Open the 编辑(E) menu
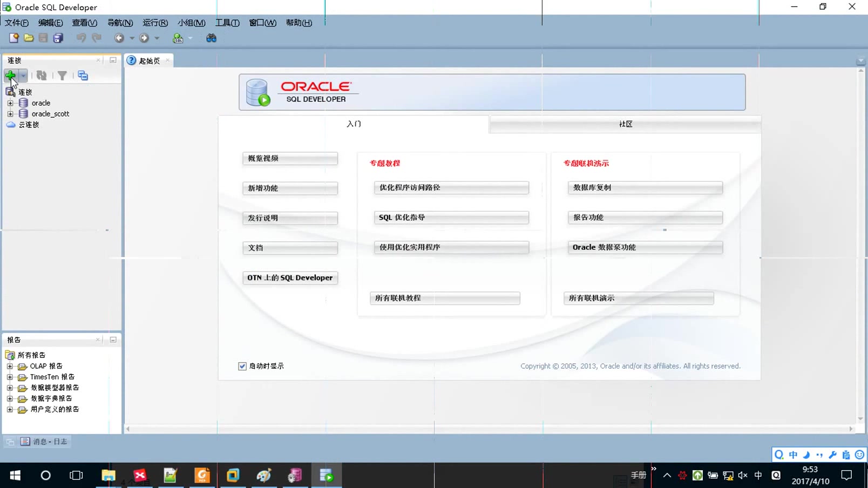The image size is (868, 488). 50,23
